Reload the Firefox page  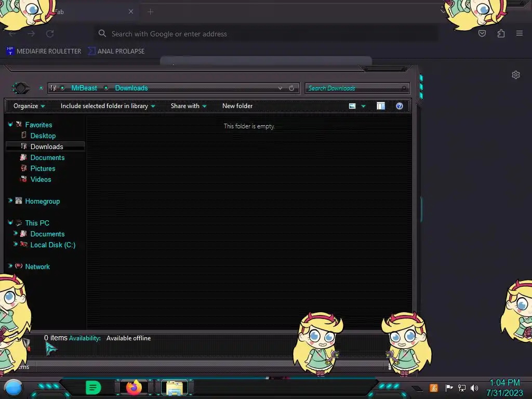coord(50,34)
